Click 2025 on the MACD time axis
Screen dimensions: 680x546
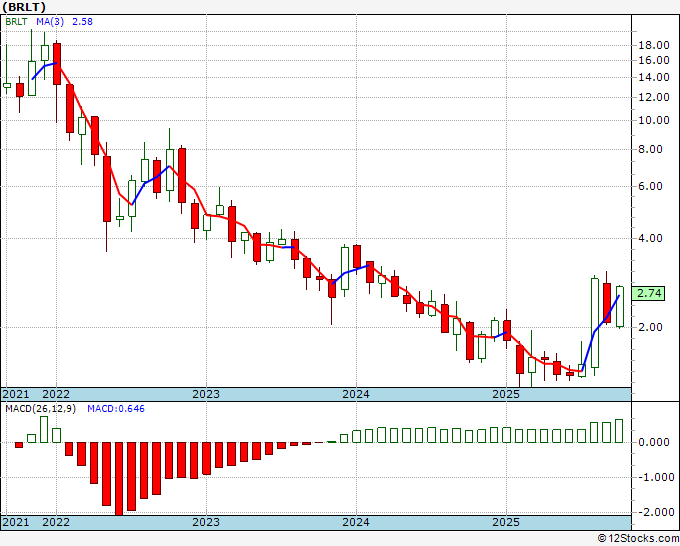click(x=506, y=522)
